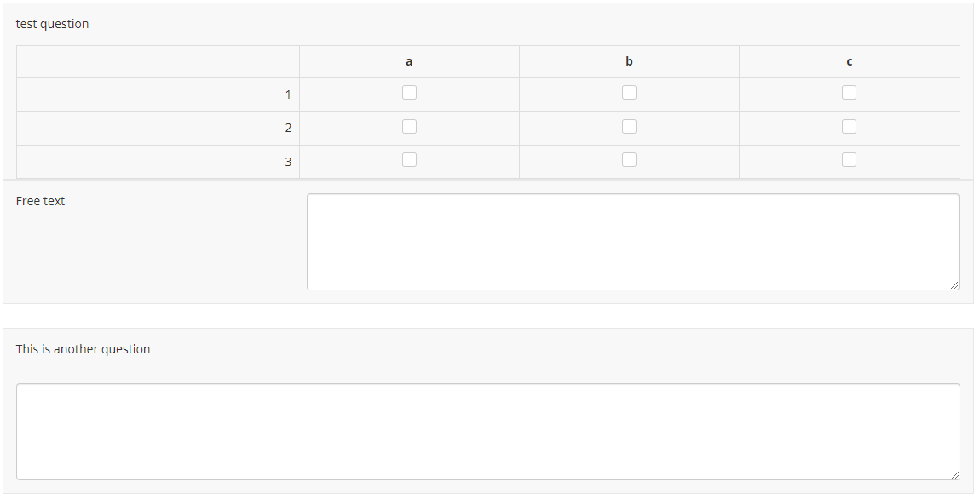The width and height of the screenshot is (980, 499).
Task: Select row 3 checkbox in column b
Action: (x=629, y=160)
